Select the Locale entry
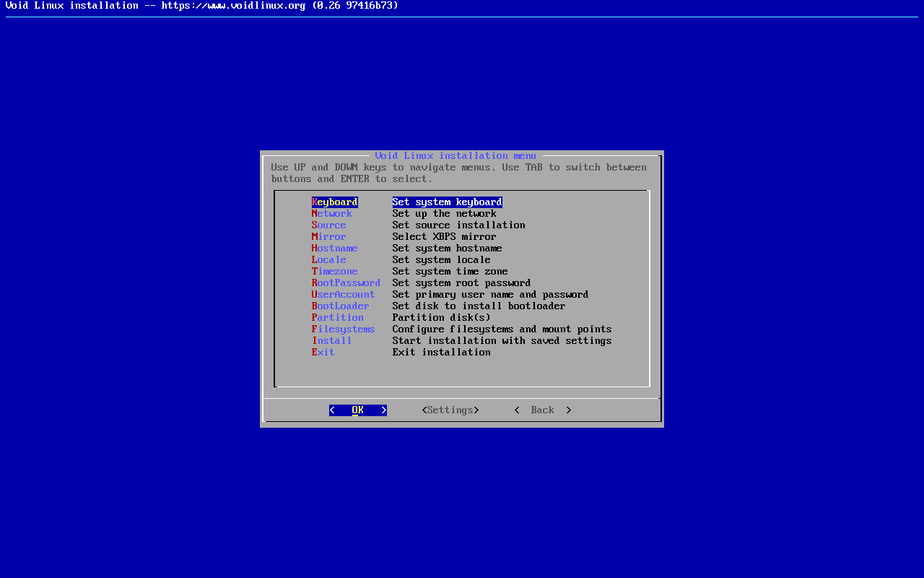The image size is (924, 578). pos(328,260)
